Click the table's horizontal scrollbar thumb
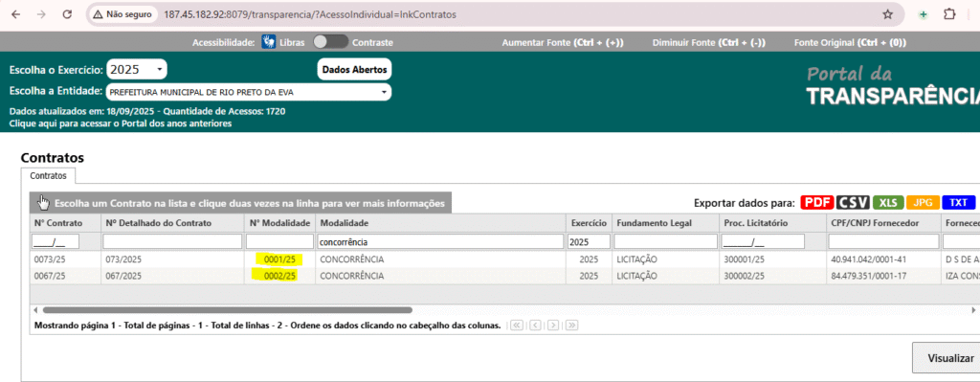 [x=228, y=309]
